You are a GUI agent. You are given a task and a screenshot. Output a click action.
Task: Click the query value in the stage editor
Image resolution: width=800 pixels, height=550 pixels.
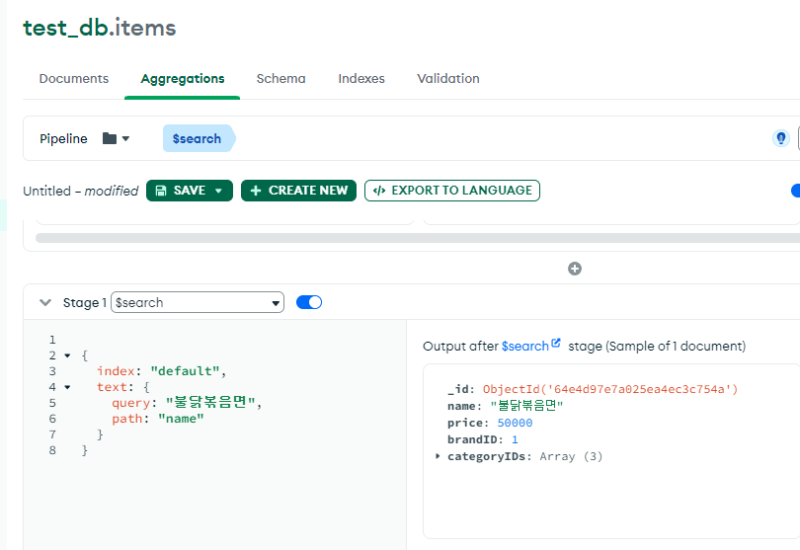click(212, 403)
